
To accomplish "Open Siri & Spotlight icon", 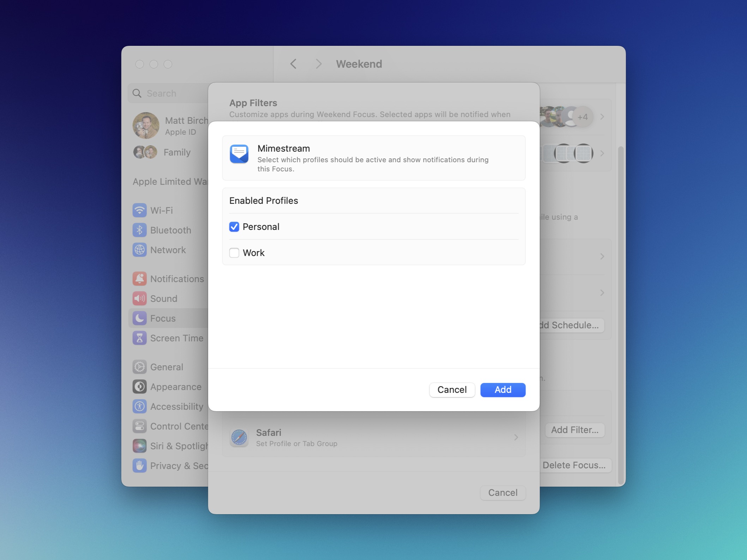I will tap(139, 446).
